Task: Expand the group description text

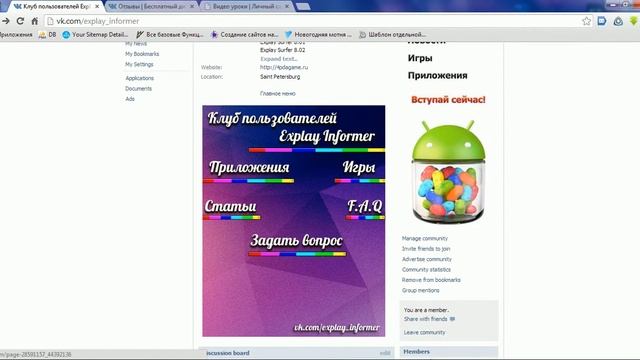Action: coord(279,59)
